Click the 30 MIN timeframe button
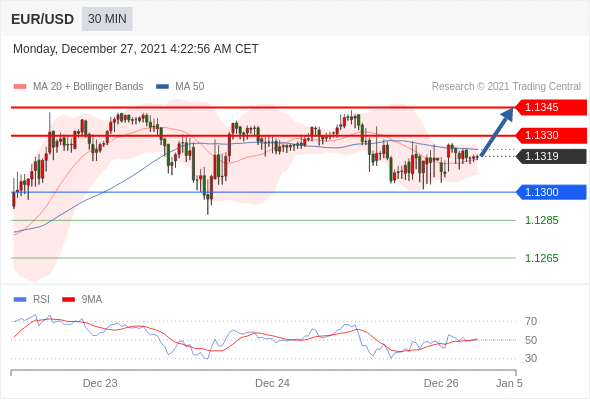The width and height of the screenshot is (590, 400). (107, 19)
